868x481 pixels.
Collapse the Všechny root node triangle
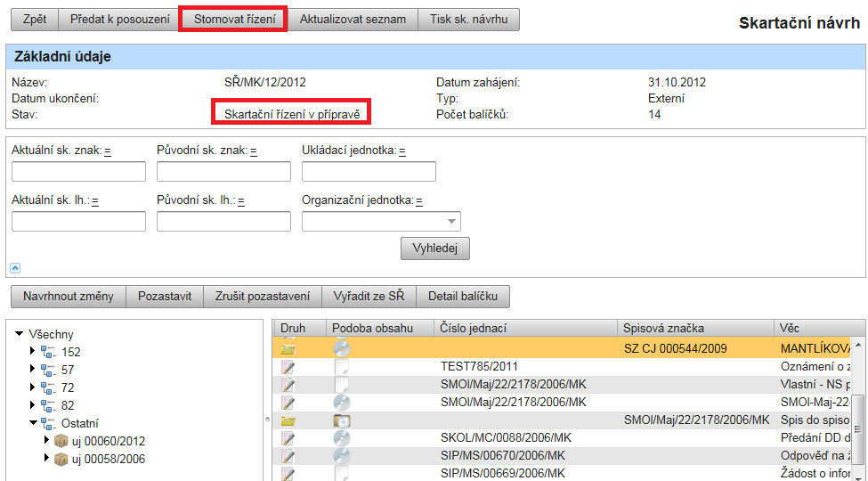click(x=20, y=334)
